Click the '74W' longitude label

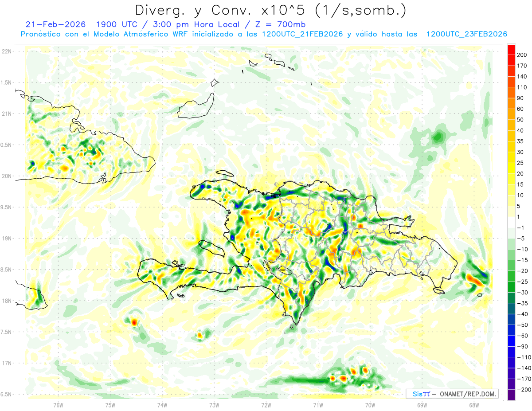(x=162, y=405)
